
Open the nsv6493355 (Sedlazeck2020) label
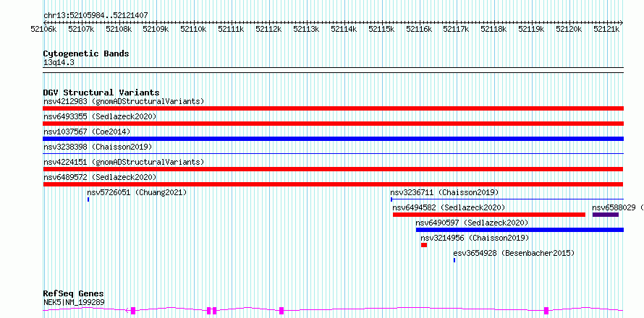tap(100, 116)
